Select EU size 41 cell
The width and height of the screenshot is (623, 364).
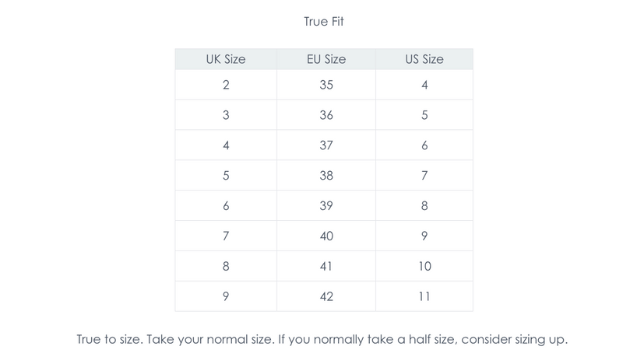tap(326, 266)
